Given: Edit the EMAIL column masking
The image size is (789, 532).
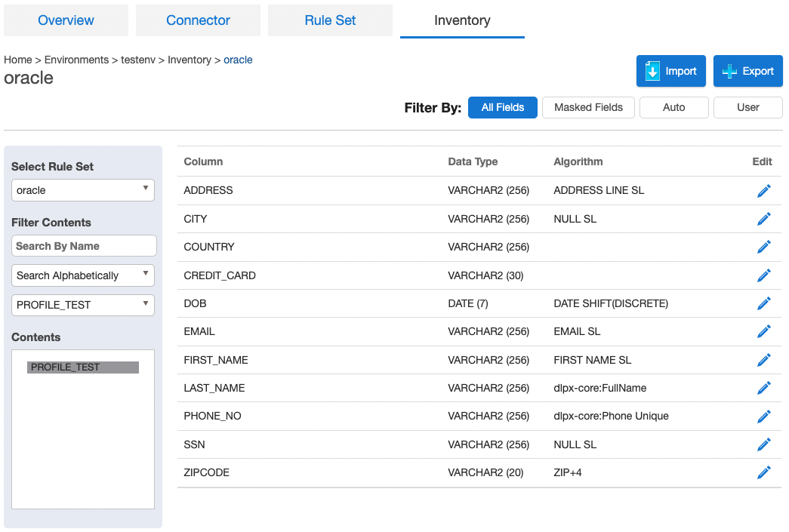Looking at the screenshot, I should pyautogui.click(x=763, y=331).
